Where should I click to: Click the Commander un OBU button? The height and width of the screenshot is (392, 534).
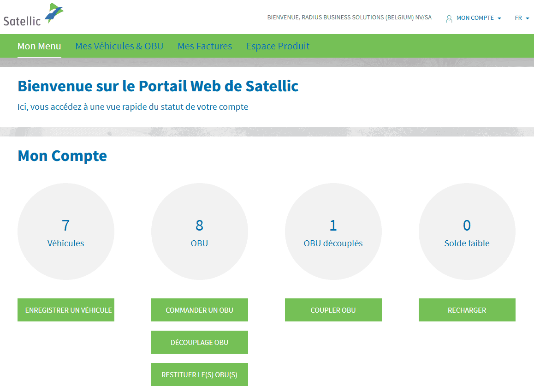199,310
